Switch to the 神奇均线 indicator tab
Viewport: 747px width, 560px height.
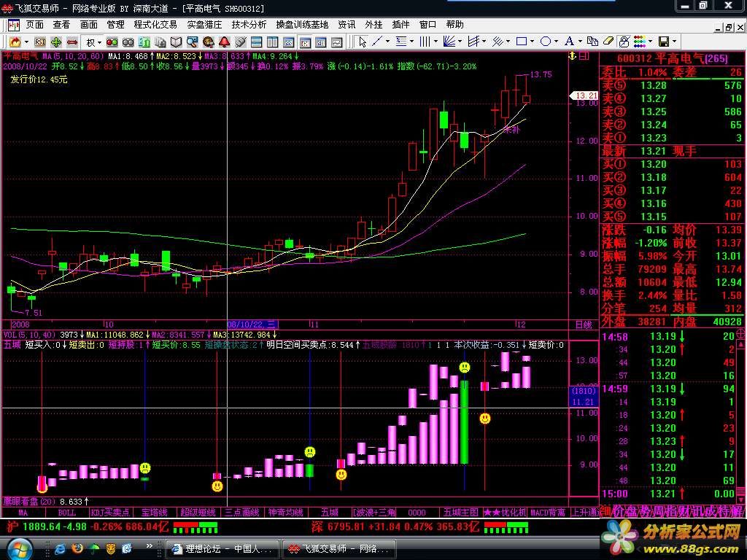tap(286, 513)
